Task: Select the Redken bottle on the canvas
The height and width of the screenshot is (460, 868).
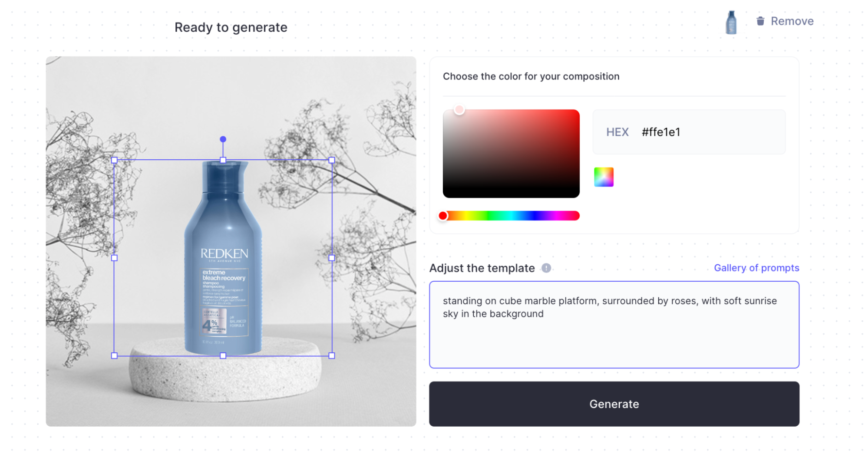Action: pyautogui.click(x=223, y=258)
